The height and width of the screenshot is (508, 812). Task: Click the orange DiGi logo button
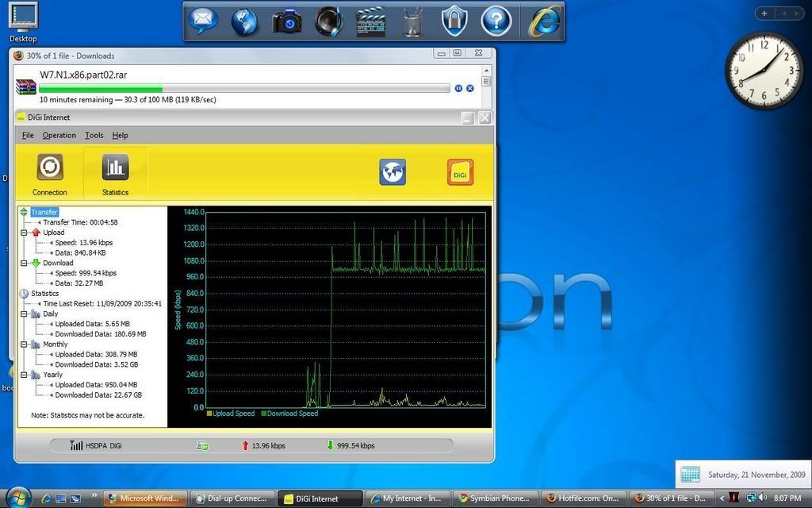pyautogui.click(x=461, y=172)
